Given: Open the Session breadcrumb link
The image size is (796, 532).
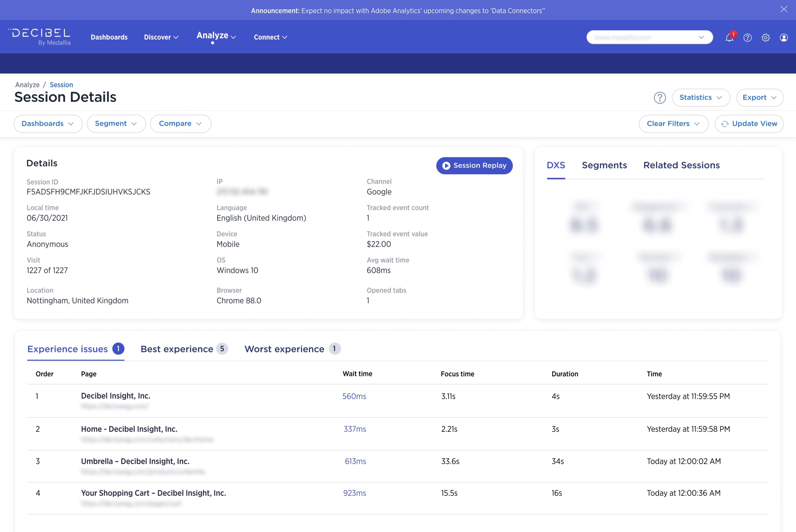Looking at the screenshot, I should (61, 85).
